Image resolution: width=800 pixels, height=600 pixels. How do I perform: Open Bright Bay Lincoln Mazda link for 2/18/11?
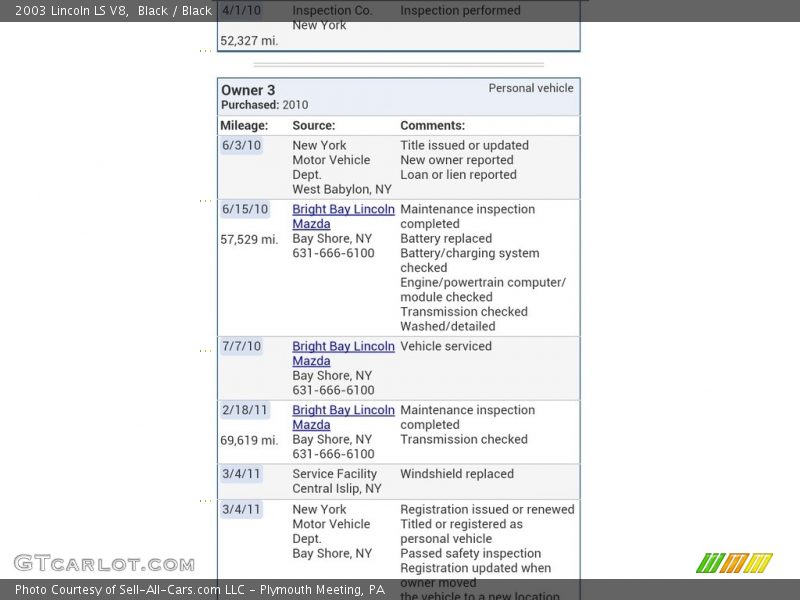coord(343,417)
